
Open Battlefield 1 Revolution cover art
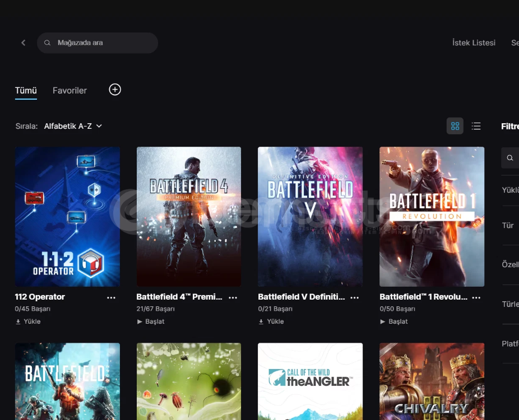tap(432, 217)
